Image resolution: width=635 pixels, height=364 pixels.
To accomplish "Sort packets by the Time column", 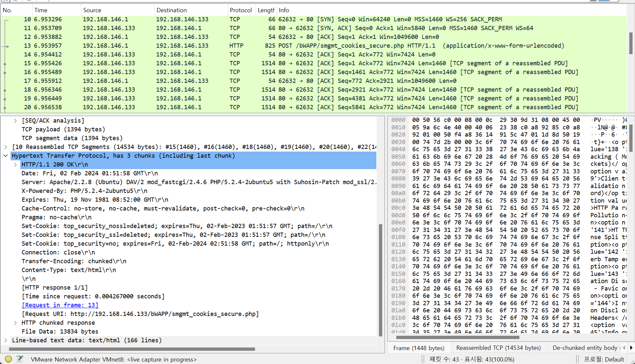I will [57, 10].
